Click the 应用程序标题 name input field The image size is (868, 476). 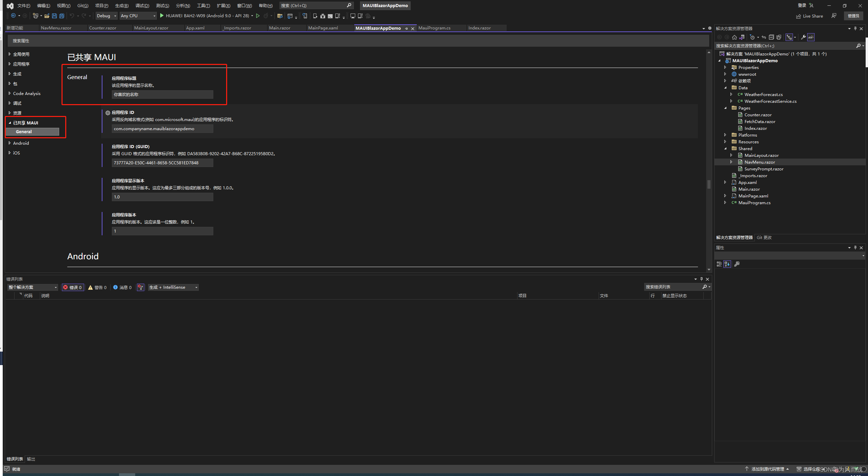coord(162,95)
